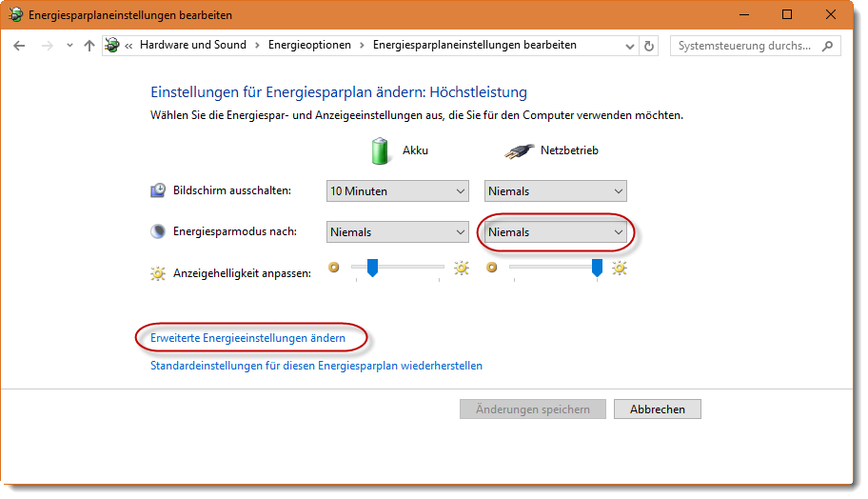This screenshot has height=499, width=868.
Task: Click the search magnifier icon
Action: (828, 46)
